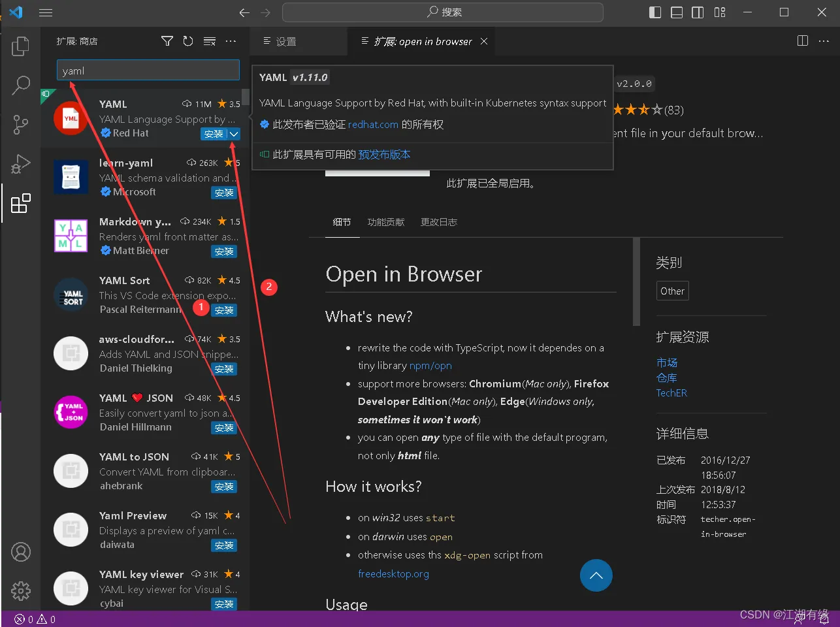Image resolution: width=840 pixels, height=627 pixels.
Task: Open the redhat.com publisher link
Action: tap(373, 125)
